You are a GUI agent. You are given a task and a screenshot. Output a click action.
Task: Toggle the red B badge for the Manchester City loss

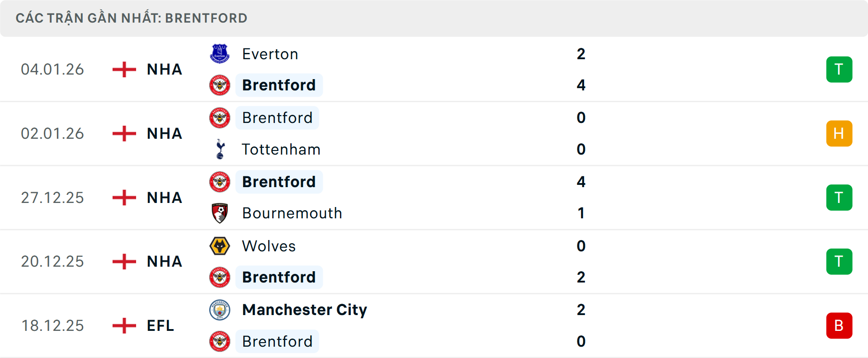pos(840,325)
